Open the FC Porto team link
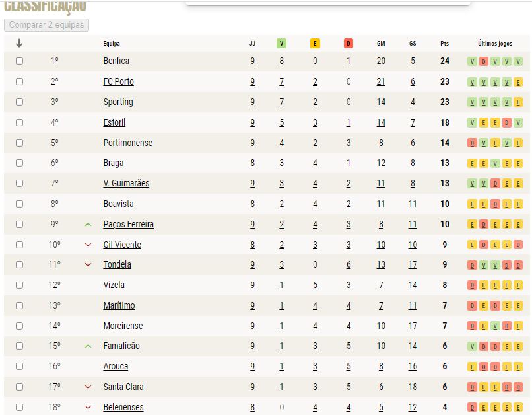 [x=118, y=81]
